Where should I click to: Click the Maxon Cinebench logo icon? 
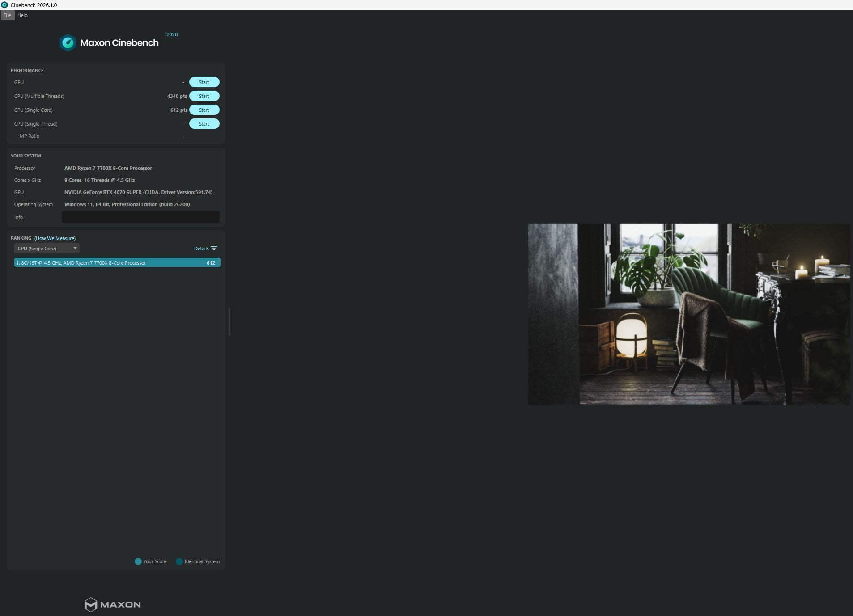click(x=68, y=43)
